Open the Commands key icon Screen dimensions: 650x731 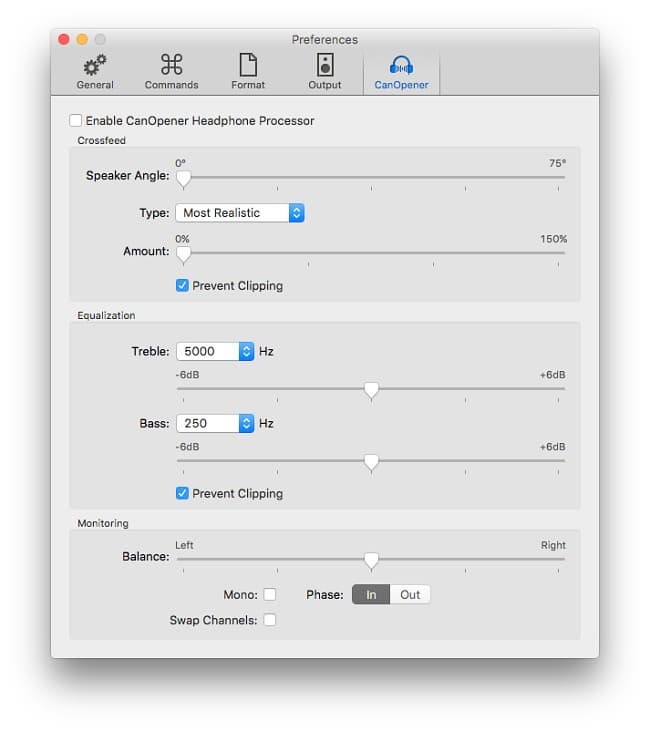(172, 66)
